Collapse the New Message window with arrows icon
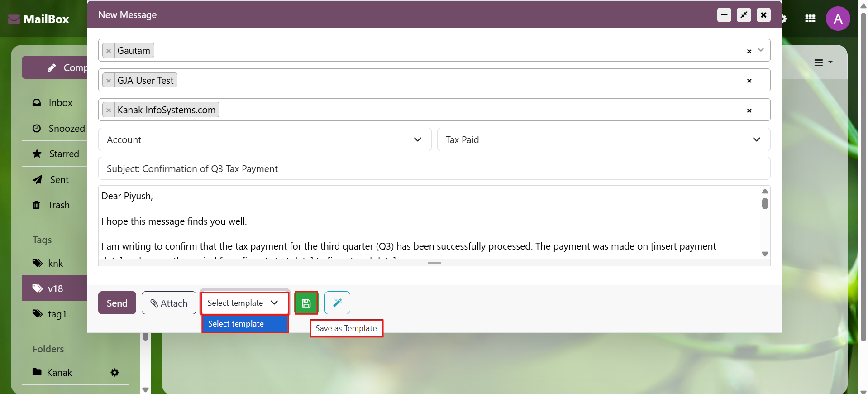 (744, 15)
